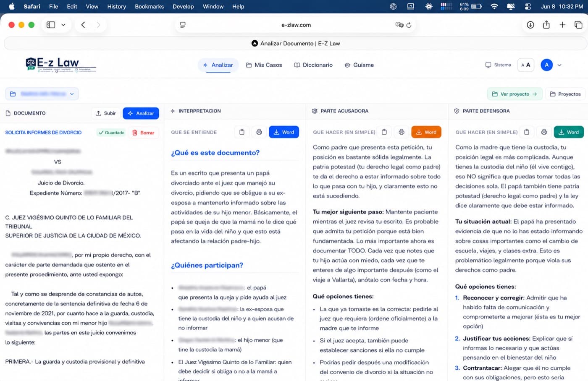
Task: Download Parte Acusadora as Word
Action: click(x=426, y=132)
